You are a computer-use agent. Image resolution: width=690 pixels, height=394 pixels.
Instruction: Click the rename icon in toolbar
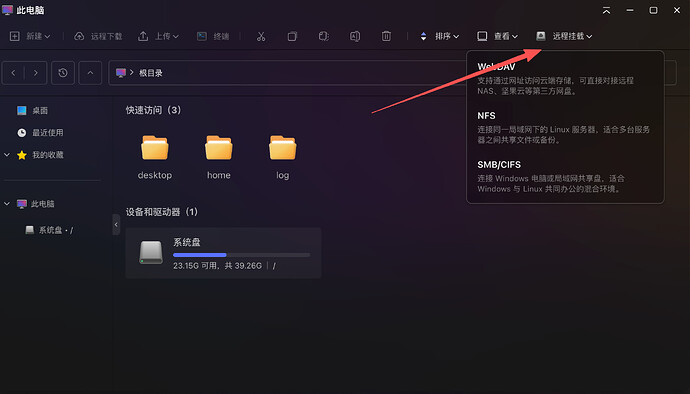pyautogui.click(x=355, y=36)
